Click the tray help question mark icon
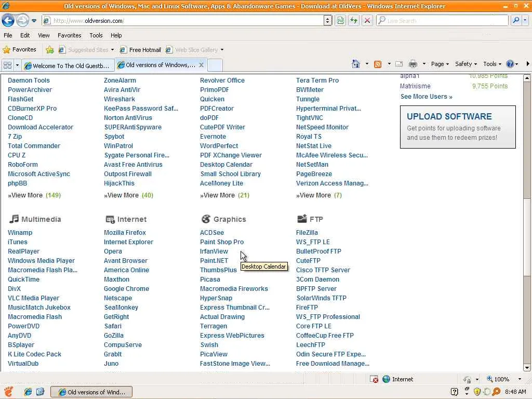The width and height of the screenshot is (532, 399). pyautogui.click(x=454, y=392)
